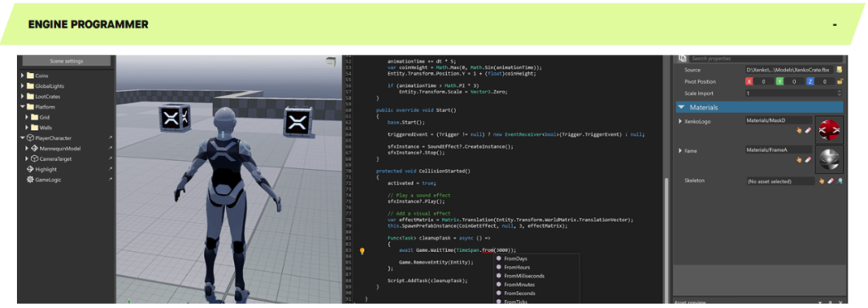Adjust Scale Import stepper arrows
Viewport: 868px width, 308px height.
pos(840,93)
